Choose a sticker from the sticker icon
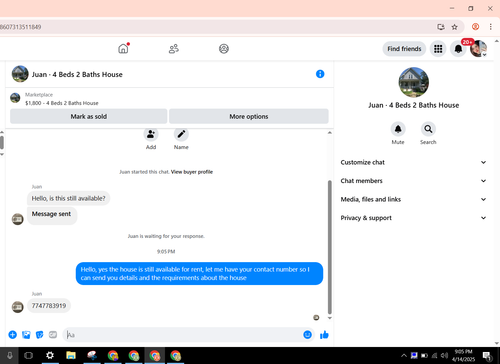Screen dimensions: 500x364 tap(39, 335)
